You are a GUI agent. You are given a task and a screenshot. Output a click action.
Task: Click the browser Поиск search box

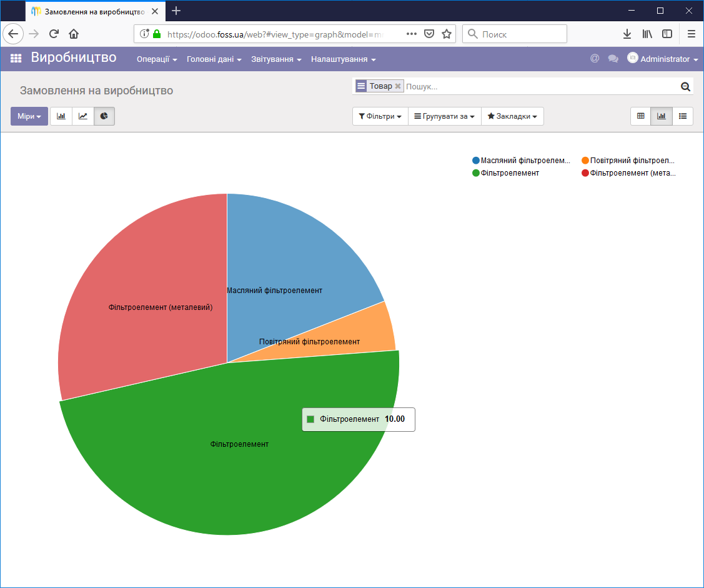pos(515,34)
